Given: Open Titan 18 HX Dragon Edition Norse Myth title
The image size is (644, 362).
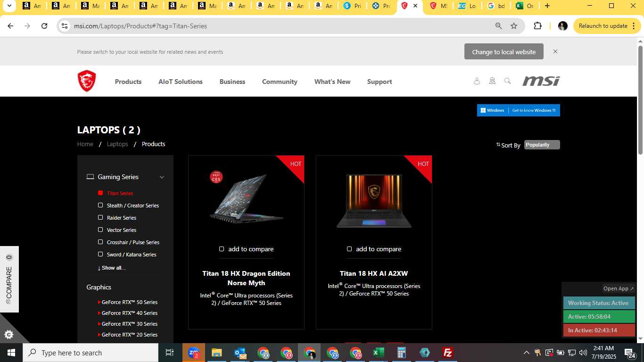Looking at the screenshot, I should coord(246,278).
